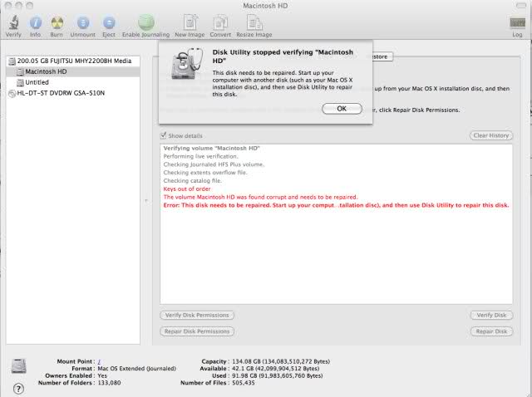The height and width of the screenshot is (397, 532).
Task: Click the Disk Utility stethoscope icon in dialog
Action: point(187,63)
